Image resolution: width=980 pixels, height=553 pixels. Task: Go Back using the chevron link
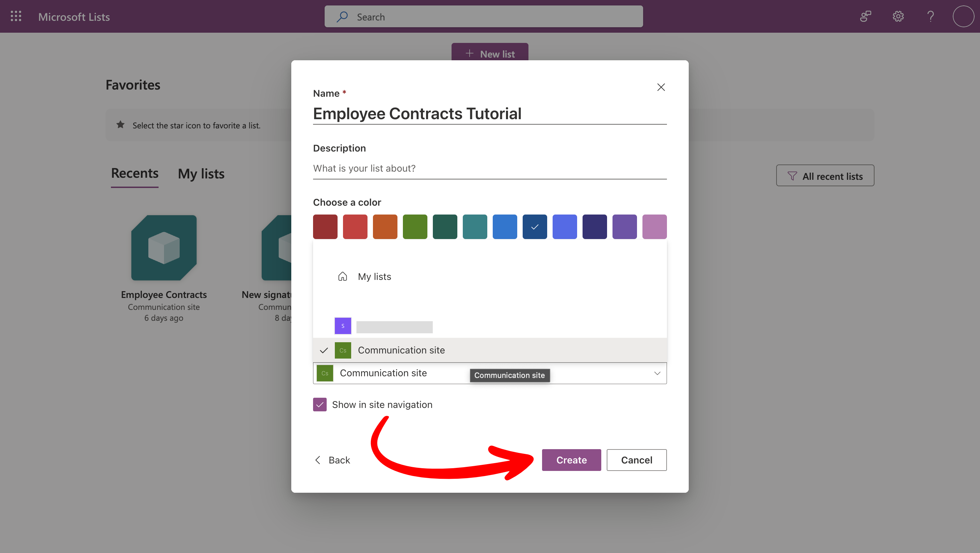pos(332,460)
